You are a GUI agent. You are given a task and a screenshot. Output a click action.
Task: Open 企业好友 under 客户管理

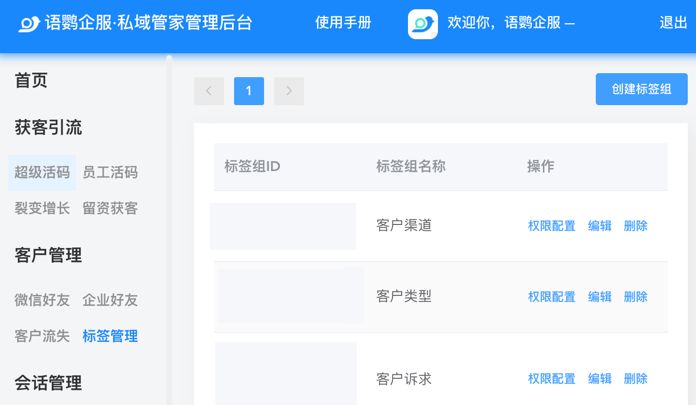(110, 300)
